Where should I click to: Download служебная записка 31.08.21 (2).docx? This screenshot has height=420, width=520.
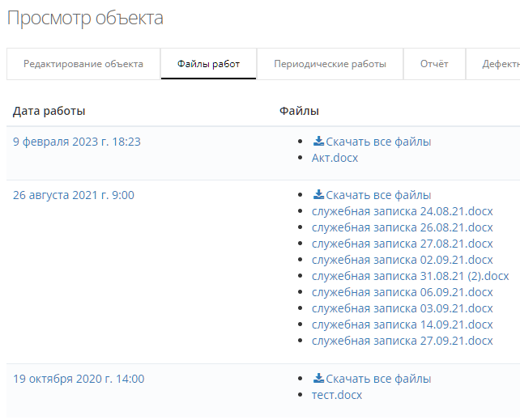[410, 276]
